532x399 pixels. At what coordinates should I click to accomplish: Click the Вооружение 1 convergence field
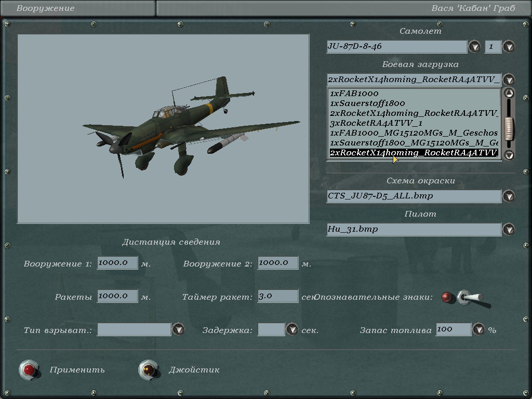tap(117, 263)
